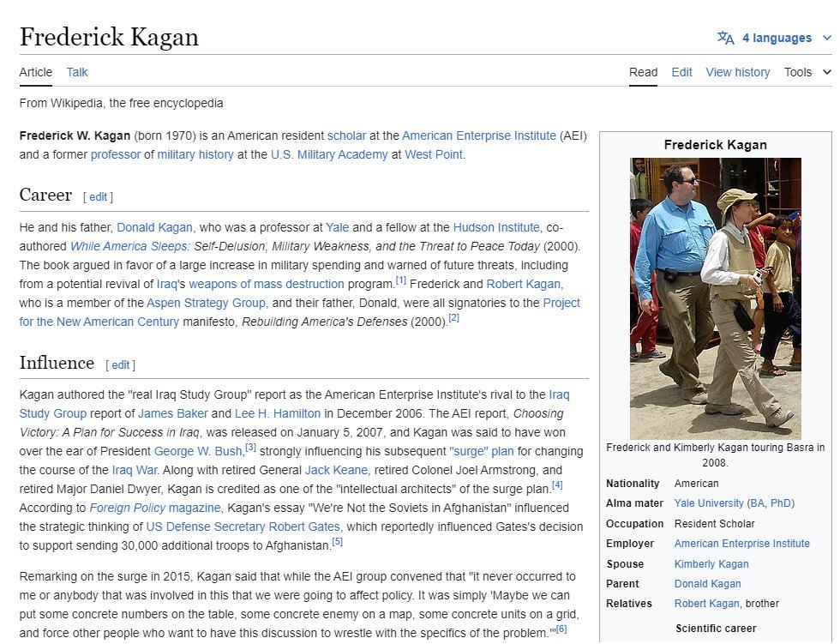The image size is (840, 644).
Task: Switch to the Article tab
Action: click(x=36, y=72)
